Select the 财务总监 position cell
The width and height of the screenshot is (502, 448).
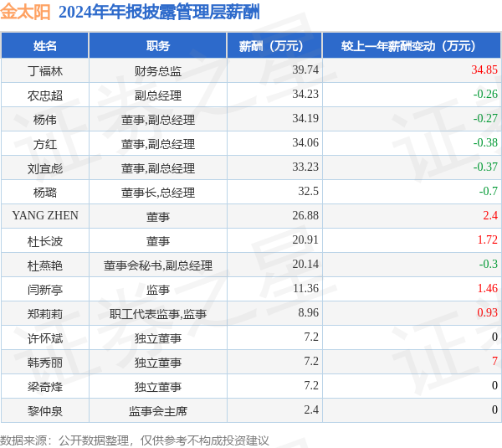158,71
